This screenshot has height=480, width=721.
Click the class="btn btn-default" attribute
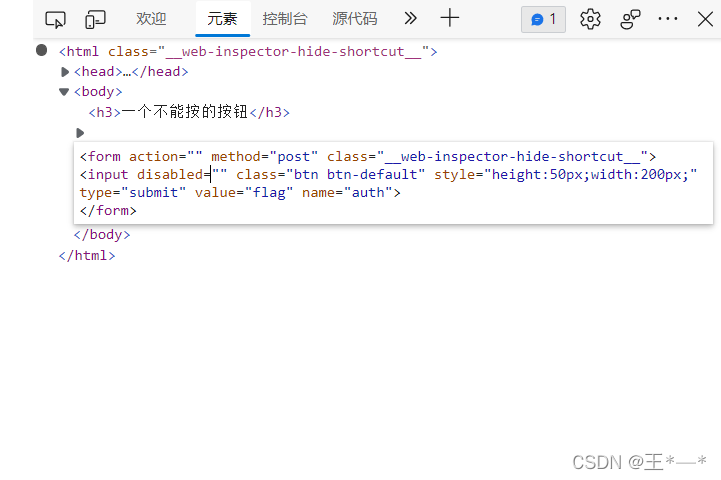coord(331,175)
